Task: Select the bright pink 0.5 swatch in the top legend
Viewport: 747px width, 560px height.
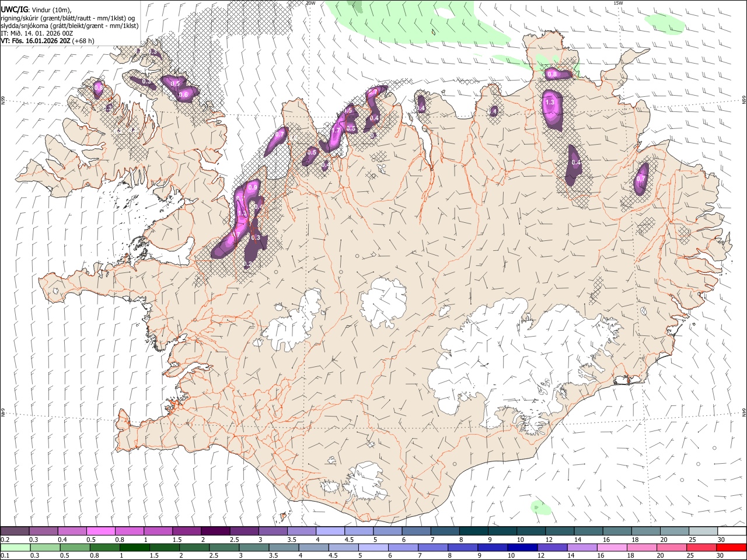Action: [100, 531]
